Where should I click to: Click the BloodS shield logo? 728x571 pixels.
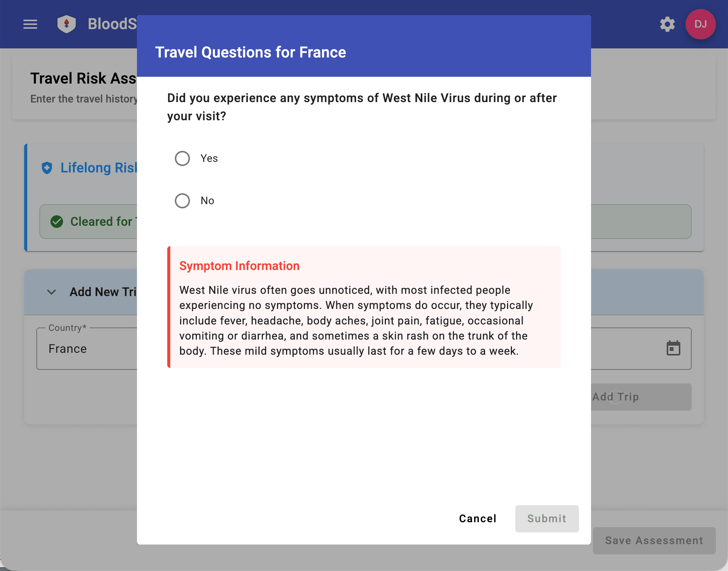(x=67, y=24)
